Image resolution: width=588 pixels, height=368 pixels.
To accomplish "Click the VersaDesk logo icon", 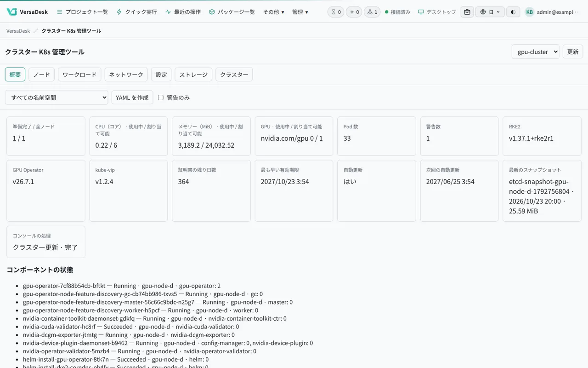I will click(11, 12).
